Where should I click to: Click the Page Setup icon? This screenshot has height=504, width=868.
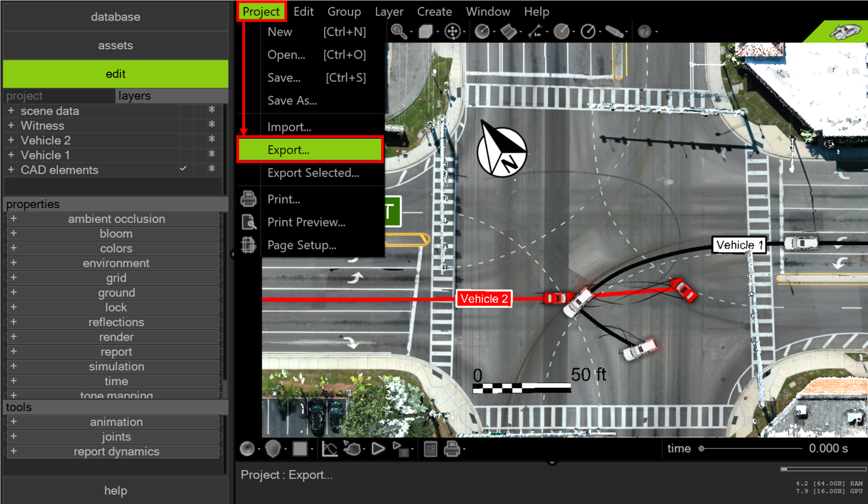[x=248, y=245]
